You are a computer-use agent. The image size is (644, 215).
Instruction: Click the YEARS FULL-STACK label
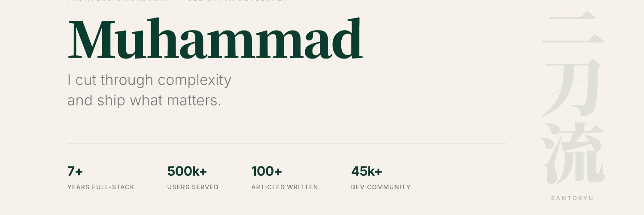click(x=101, y=187)
